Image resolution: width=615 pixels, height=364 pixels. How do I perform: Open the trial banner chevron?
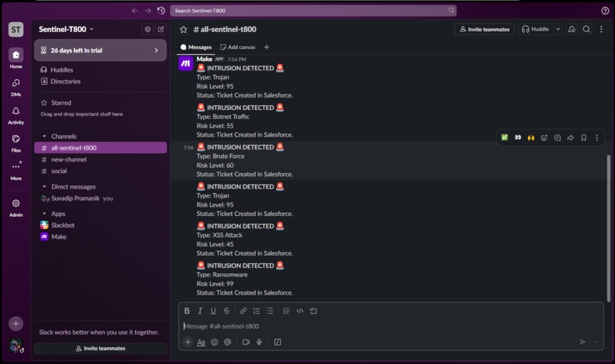click(156, 50)
